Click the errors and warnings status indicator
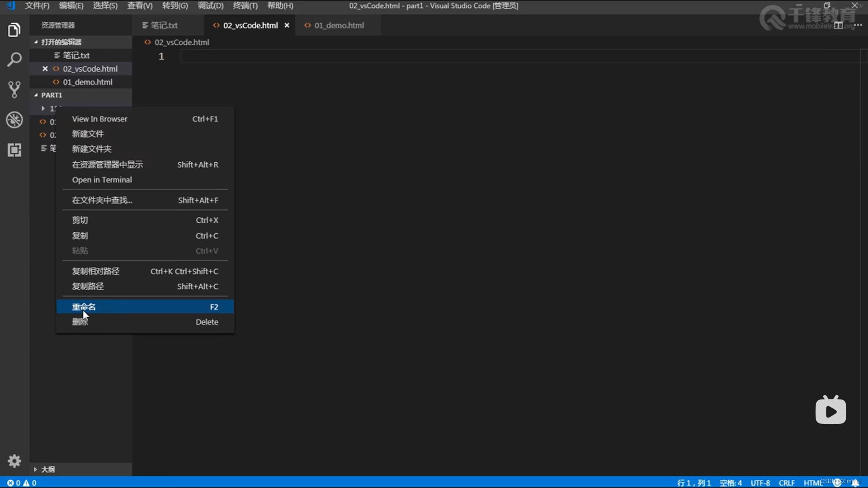 (x=22, y=483)
